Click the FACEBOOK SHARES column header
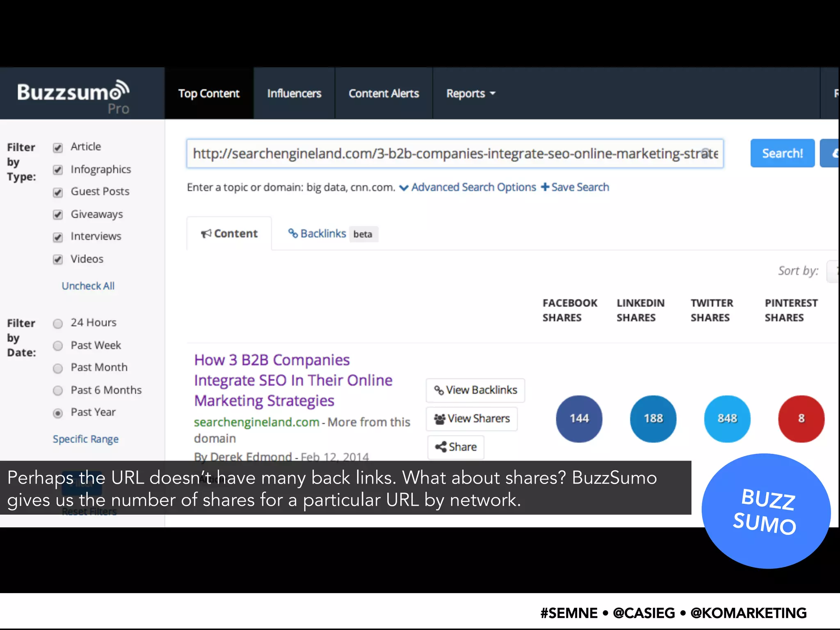 [570, 310]
